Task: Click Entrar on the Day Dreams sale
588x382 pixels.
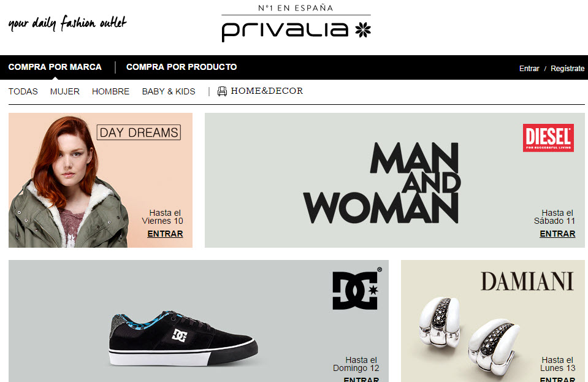Action: pos(165,234)
